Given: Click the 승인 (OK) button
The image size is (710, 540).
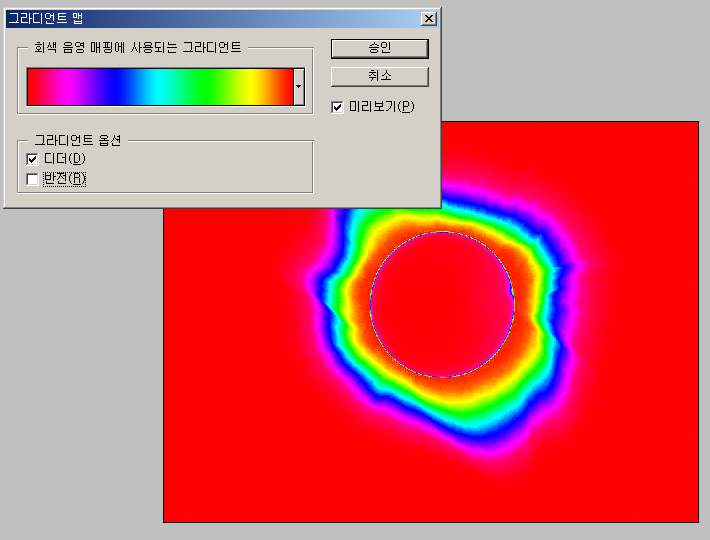Looking at the screenshot, I should pos(379,48).
